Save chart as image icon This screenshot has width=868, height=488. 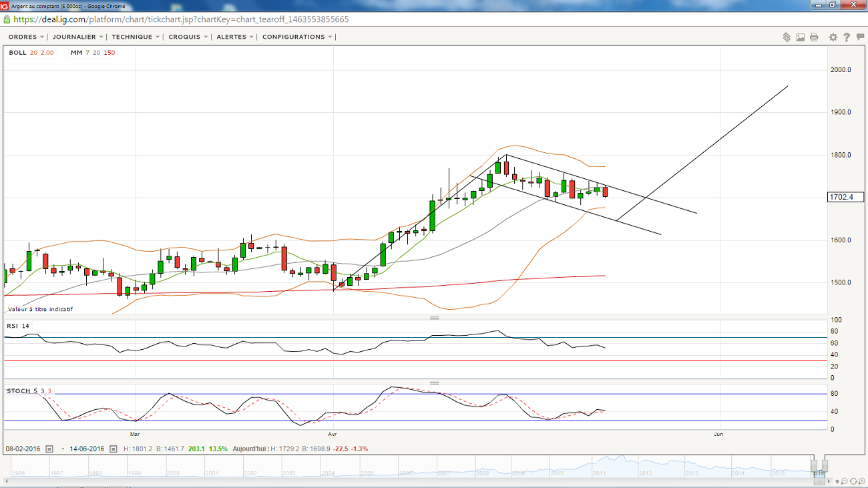click(x=800, y=37)
